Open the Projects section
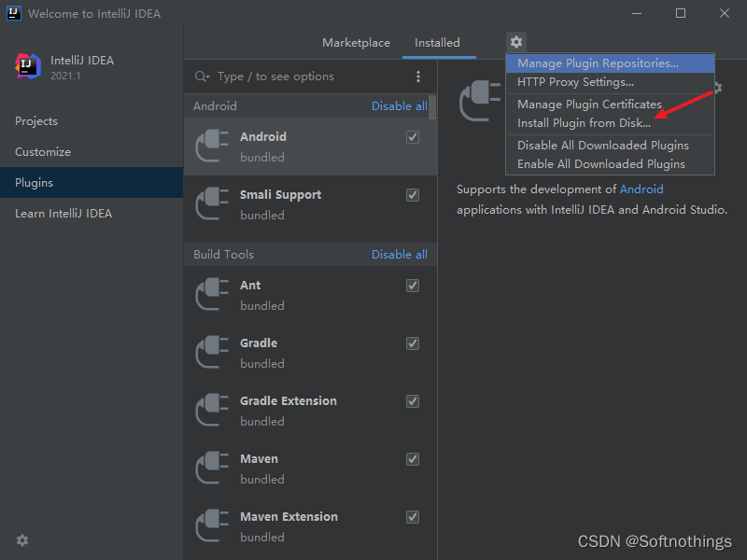 [x=92, y=121]
